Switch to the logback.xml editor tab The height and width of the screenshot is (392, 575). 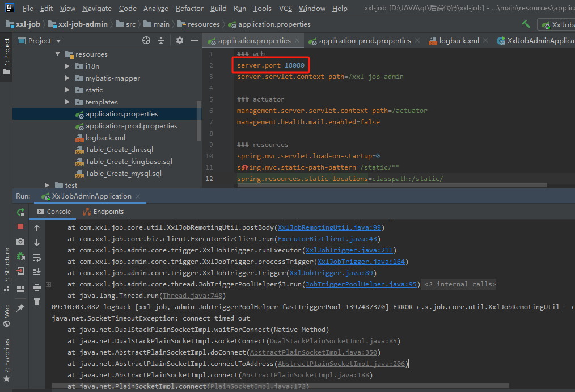pyautogui.click(x=459, y=41)
